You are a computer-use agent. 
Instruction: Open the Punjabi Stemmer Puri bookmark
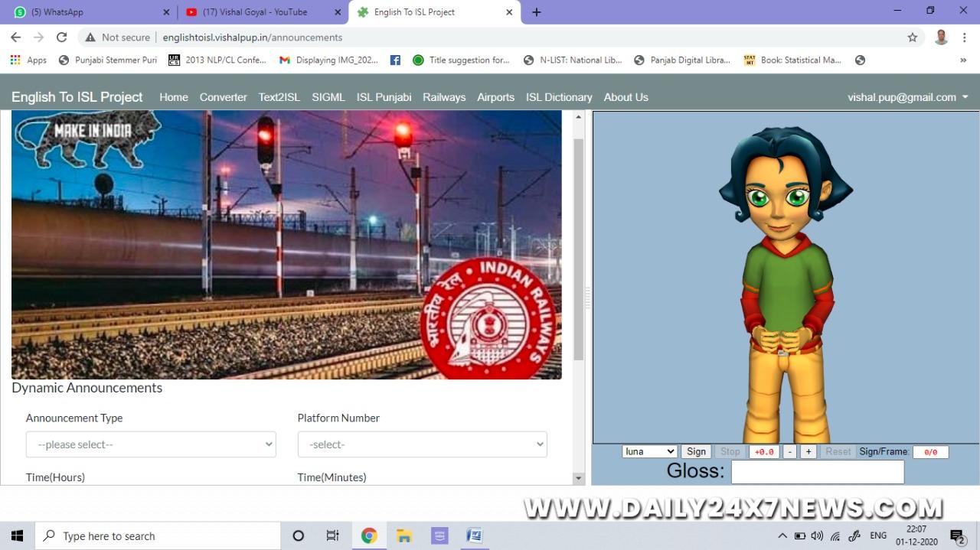pyautogui.click(x=107, y=60)
